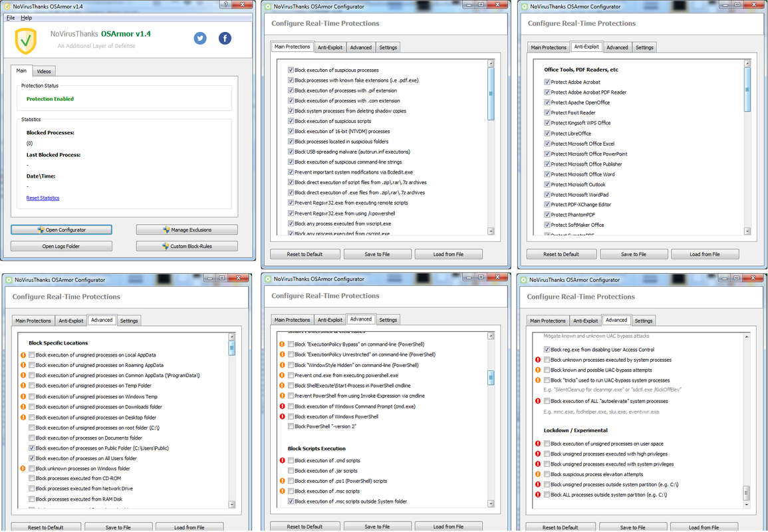Uncheck Block reg.exe disabling User Access Control
Viewport: 768px width, 532px height.
point(547,350)
